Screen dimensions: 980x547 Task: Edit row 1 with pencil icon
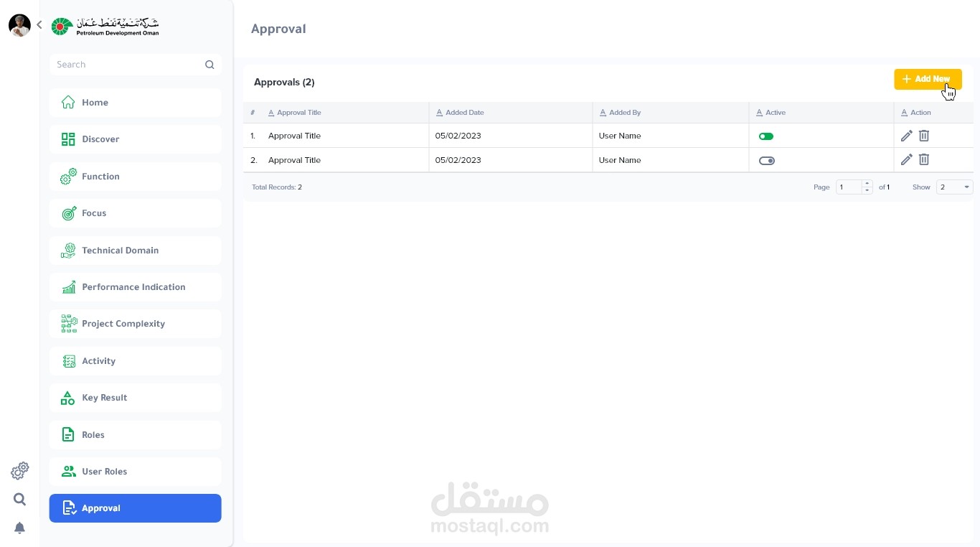pyautogui.click(x=907, y=136)
